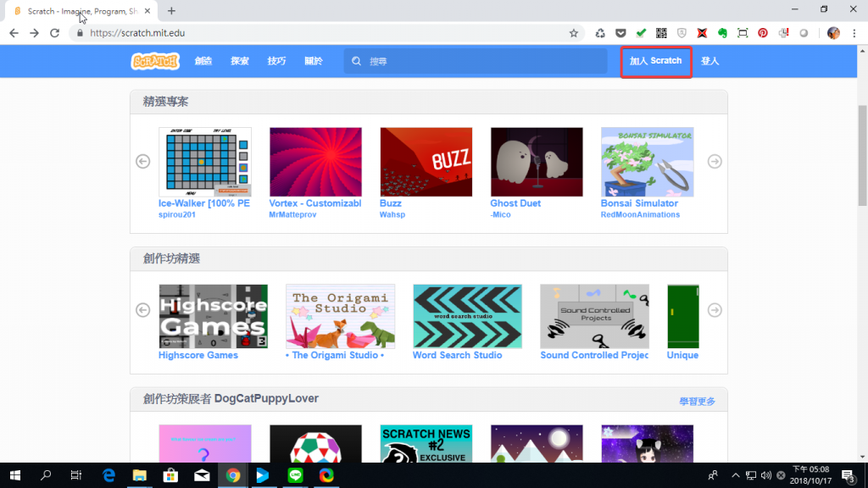Open the Buzz project thumbnail
This screenshot has width=868, height=488.
coord(426,162)
